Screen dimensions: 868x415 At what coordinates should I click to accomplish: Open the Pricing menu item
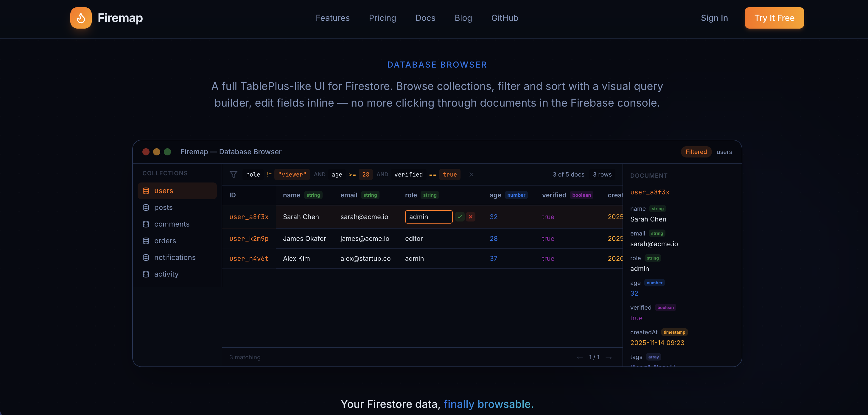pyautogui.click(x=382, y=18)
